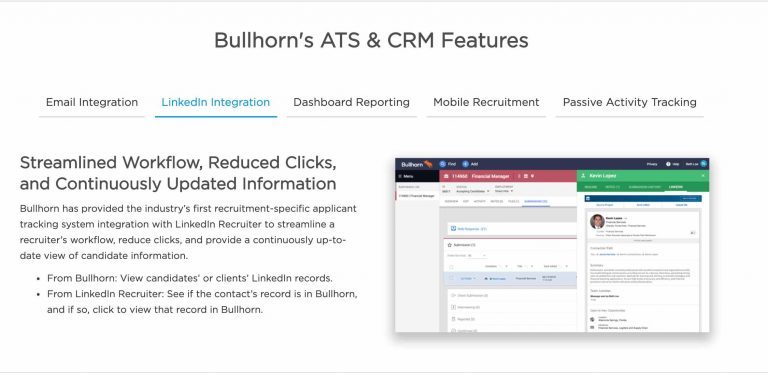Open the Status dropdown under Financial Manager
Image resolution: width=768 pixels, height=373 pixels.
click(x=473, y=191)
